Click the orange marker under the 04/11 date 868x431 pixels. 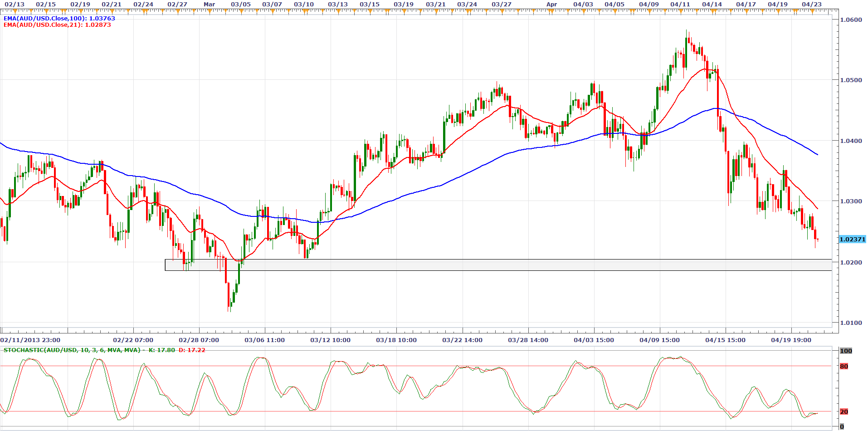coord(680,11)
